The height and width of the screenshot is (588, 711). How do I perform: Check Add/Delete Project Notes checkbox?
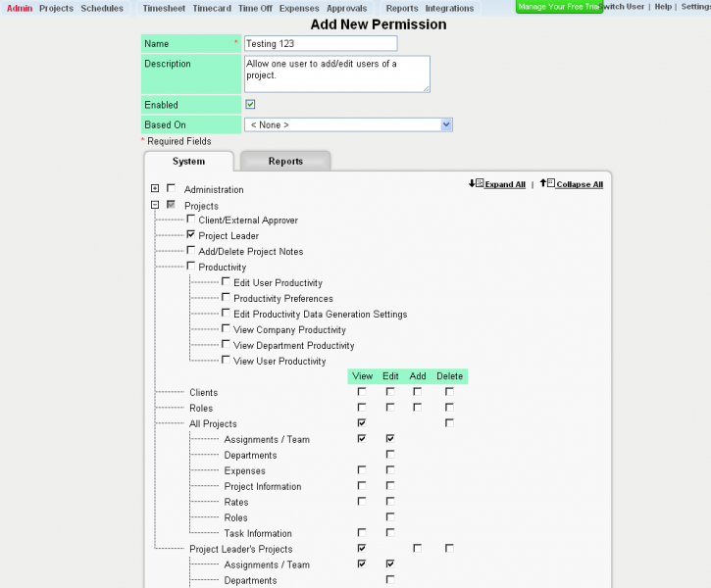[x=191, y=250]
